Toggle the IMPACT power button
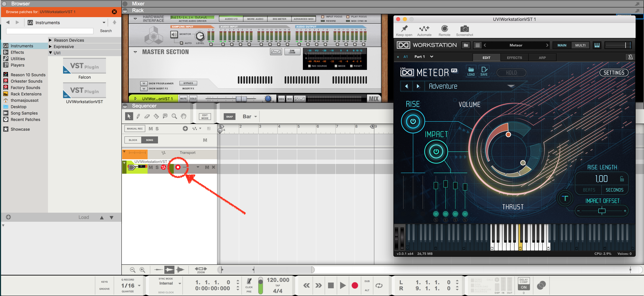This screenshot has width=644, height=296. click(436, 152)
